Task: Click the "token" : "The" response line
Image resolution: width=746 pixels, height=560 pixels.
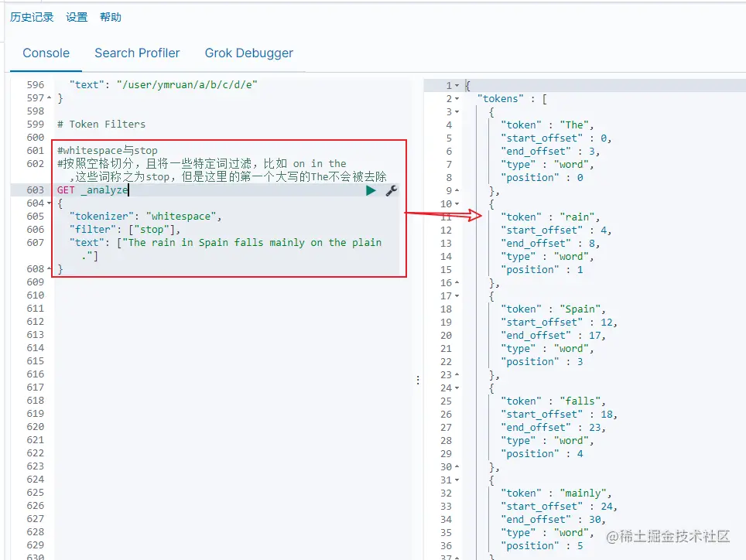Action: coord(548,125)
